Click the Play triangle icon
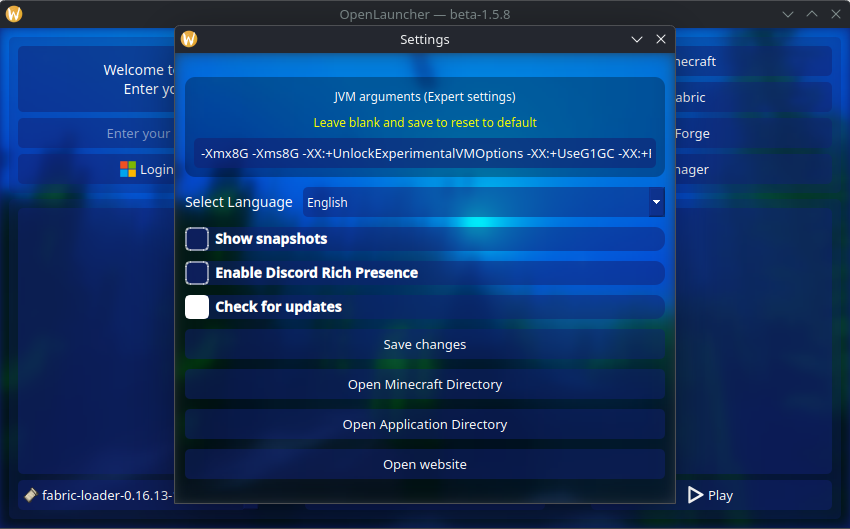850x529 pixels. click(x=695, y=495)
